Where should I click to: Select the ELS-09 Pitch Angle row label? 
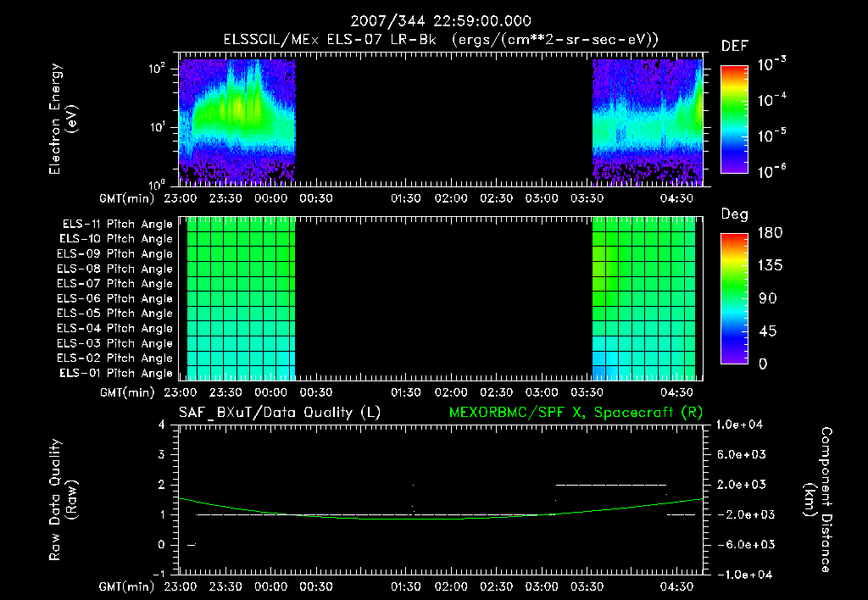(x=115, y=254)
